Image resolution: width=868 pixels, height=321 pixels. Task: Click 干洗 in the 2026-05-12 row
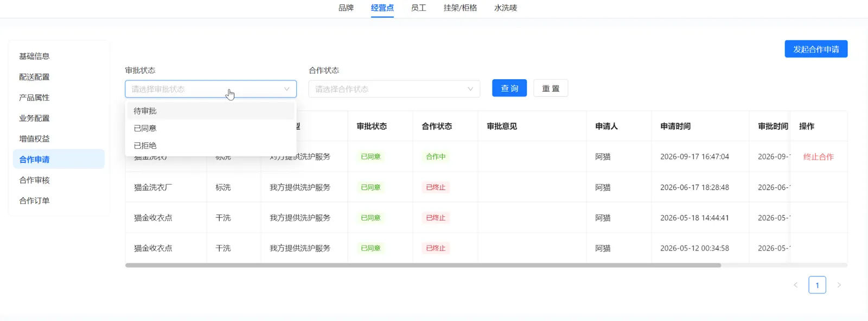pyautogui.click(x=223, y=248)
